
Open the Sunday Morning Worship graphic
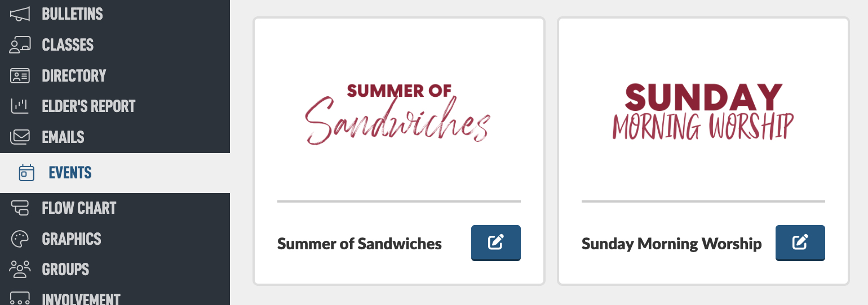(x=703, y=111)
